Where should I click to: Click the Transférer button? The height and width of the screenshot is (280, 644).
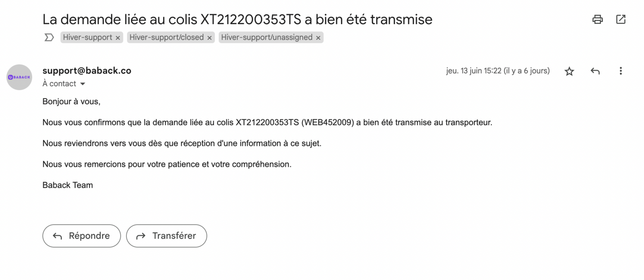click(167, 236)
